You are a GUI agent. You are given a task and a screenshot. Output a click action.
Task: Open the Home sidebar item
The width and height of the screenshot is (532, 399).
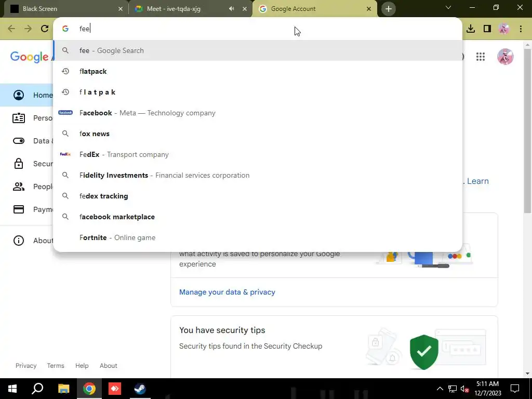(x=26, y=95)
